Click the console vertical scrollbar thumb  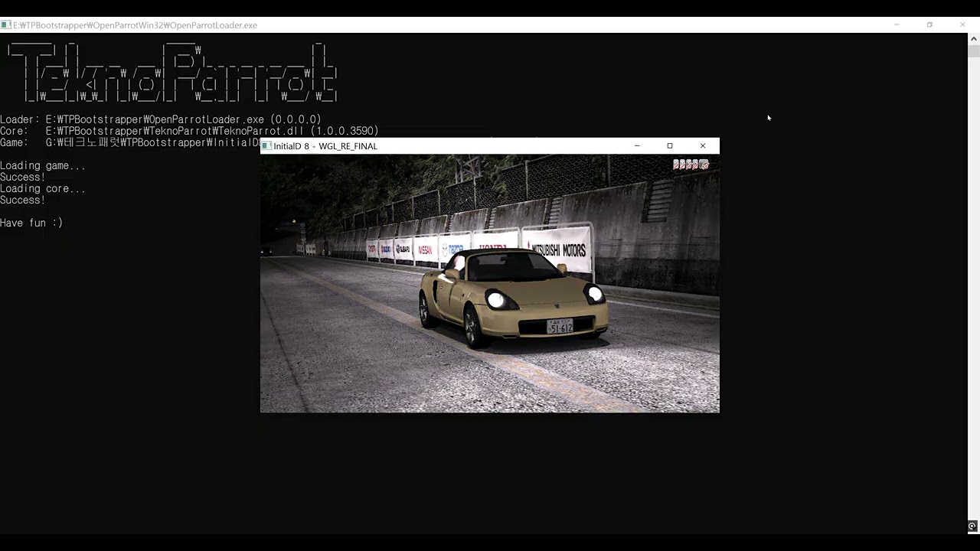[973, 51]
